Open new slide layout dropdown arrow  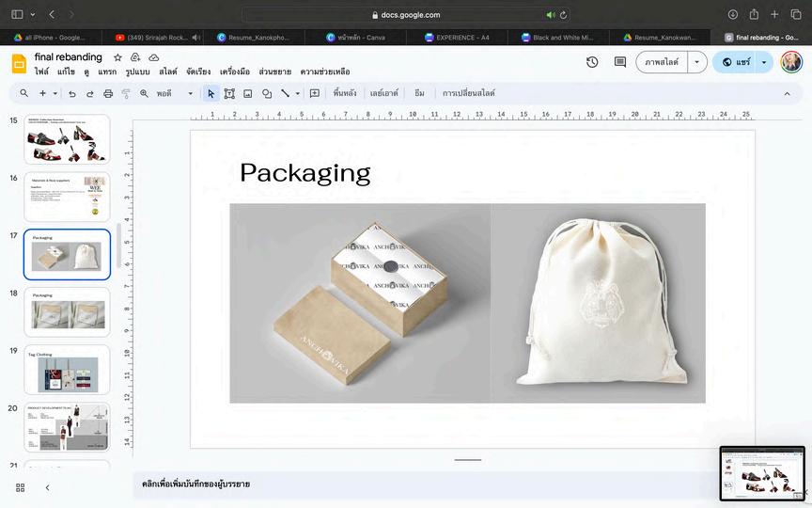click(x=55, y=94)
